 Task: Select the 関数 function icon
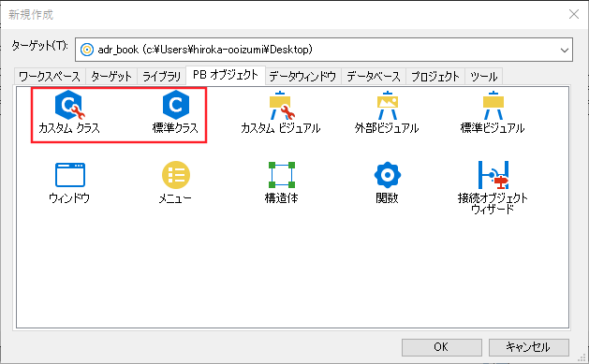point(388,175)
